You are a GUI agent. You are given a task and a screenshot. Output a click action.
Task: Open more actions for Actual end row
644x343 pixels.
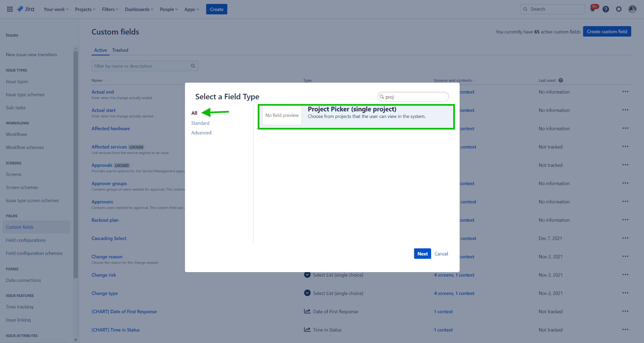[625, 92]
